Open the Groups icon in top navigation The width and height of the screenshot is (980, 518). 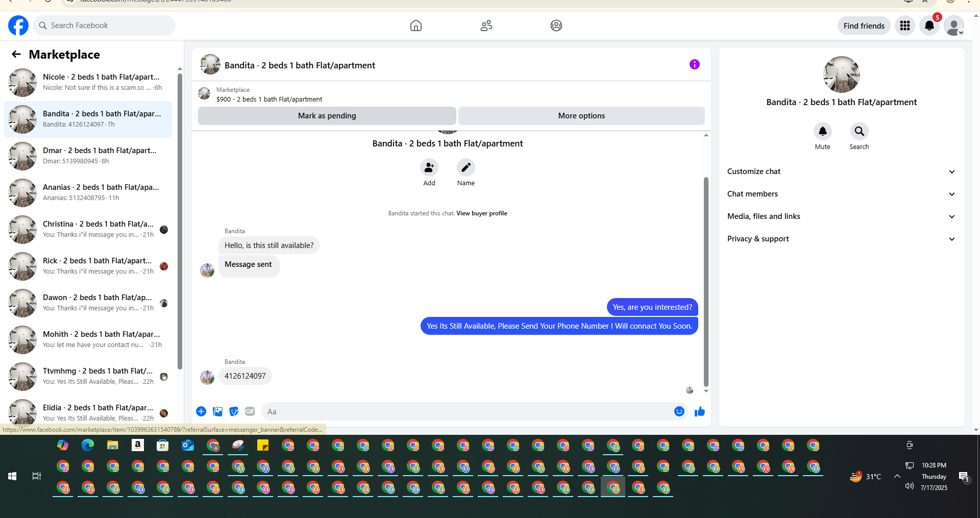[556, 26]
